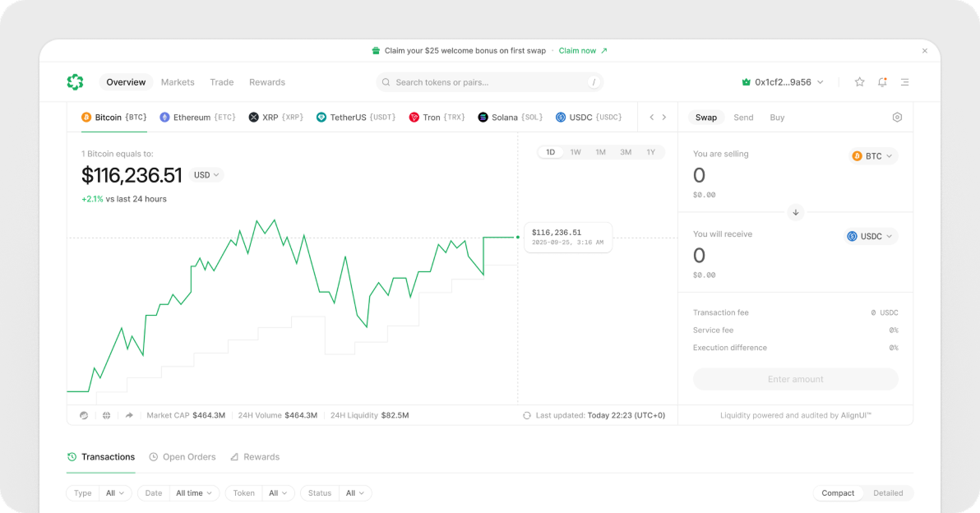Open the USD currency dropdown
This screenshot has width=980, height=513.
click(206, 175)
